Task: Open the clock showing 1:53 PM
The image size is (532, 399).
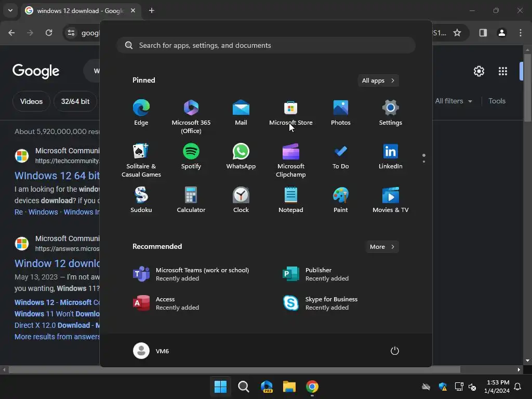Action: [497, 387]
